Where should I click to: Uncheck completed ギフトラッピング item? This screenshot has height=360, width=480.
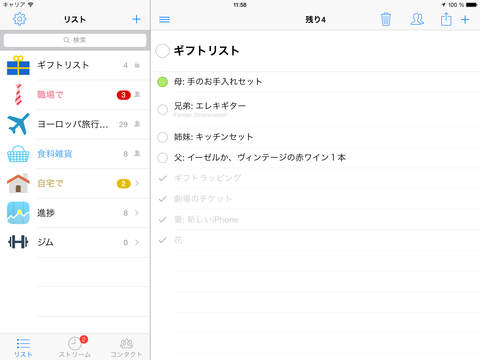point(162,179)
